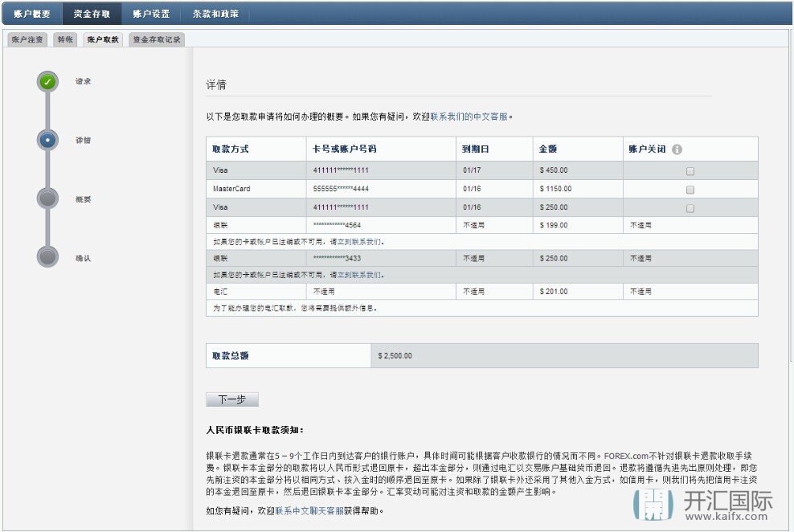This screenshot has height=532, width=794.
Task: Click the blue 详情 step circle
Action: [x=47, y=140]
